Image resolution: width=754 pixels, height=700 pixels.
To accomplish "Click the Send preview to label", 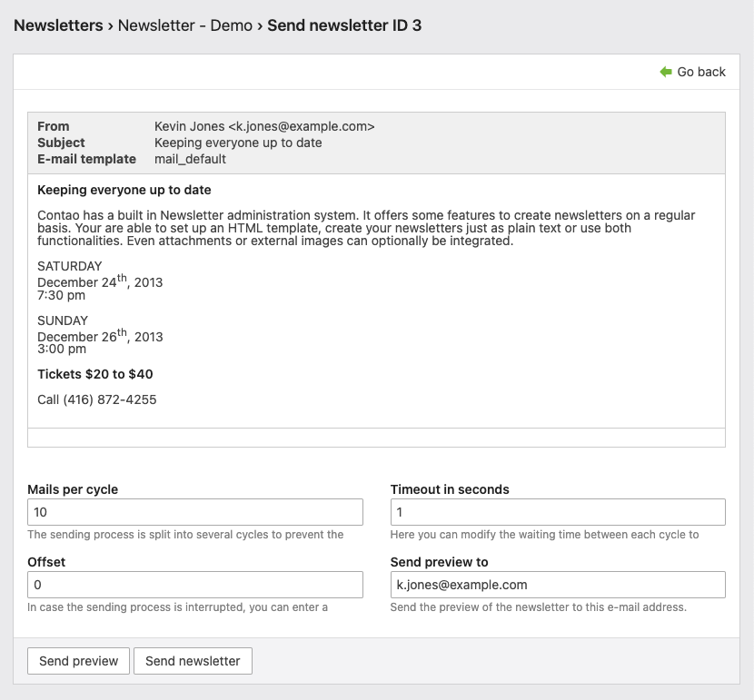I will [439, 562].
